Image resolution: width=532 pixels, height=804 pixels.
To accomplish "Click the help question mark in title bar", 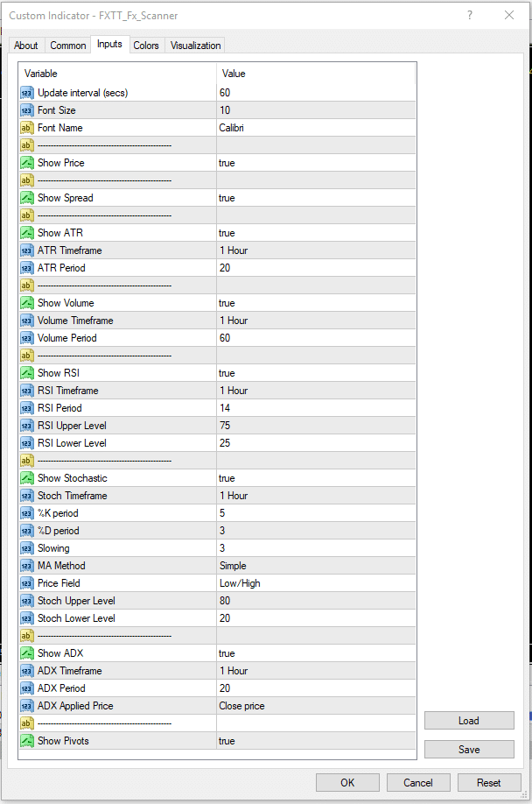I will tap(470, 15).
